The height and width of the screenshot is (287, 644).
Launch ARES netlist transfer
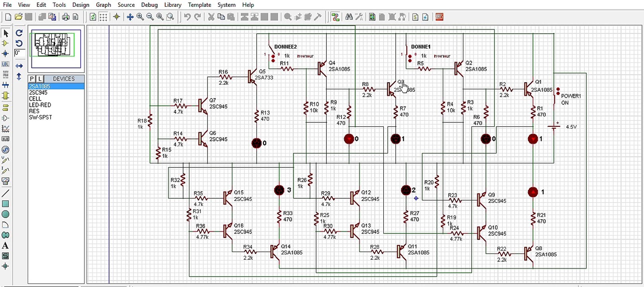tap(439, 17)
